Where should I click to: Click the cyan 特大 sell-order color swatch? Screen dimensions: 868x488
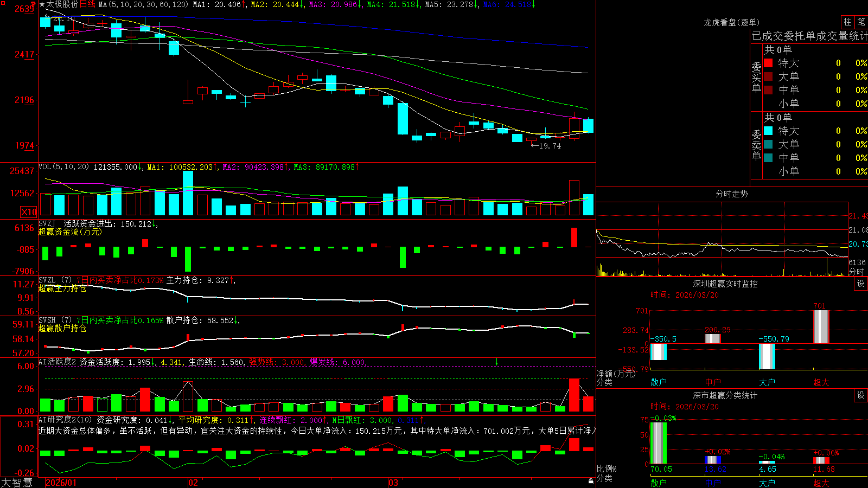click(x=768, y=131)
